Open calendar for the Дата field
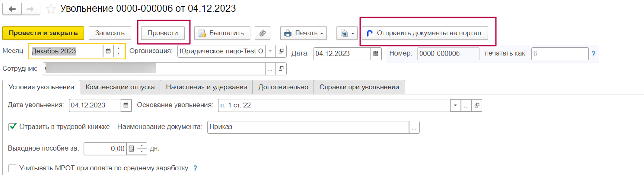 (375, 53)
